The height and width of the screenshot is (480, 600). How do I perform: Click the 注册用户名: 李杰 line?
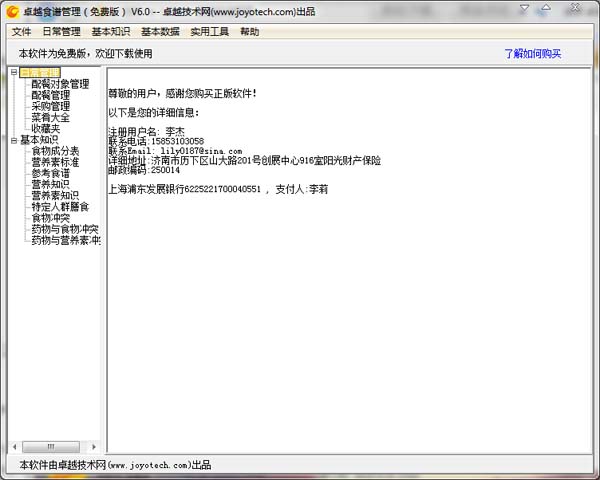click(x=147, y=132)
